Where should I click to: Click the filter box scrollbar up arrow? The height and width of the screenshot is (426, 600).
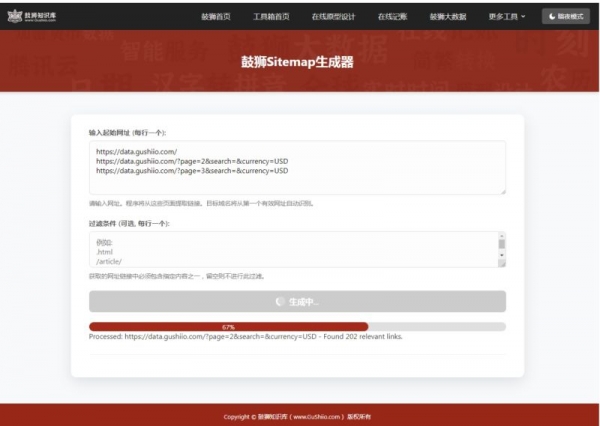coord(502,235)
